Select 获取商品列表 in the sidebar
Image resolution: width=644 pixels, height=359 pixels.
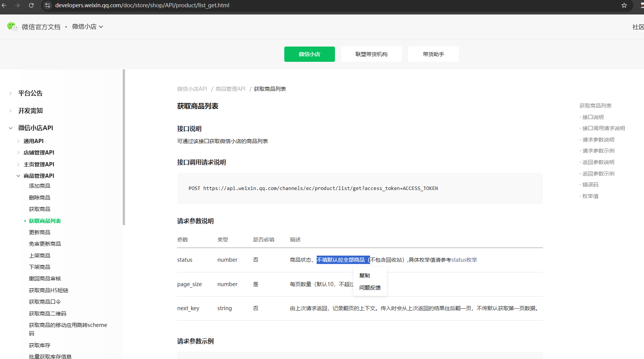pos(45,221)
